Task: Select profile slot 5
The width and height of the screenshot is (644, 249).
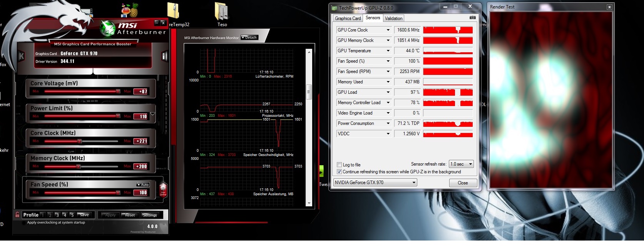Action: tap(72, 215)
